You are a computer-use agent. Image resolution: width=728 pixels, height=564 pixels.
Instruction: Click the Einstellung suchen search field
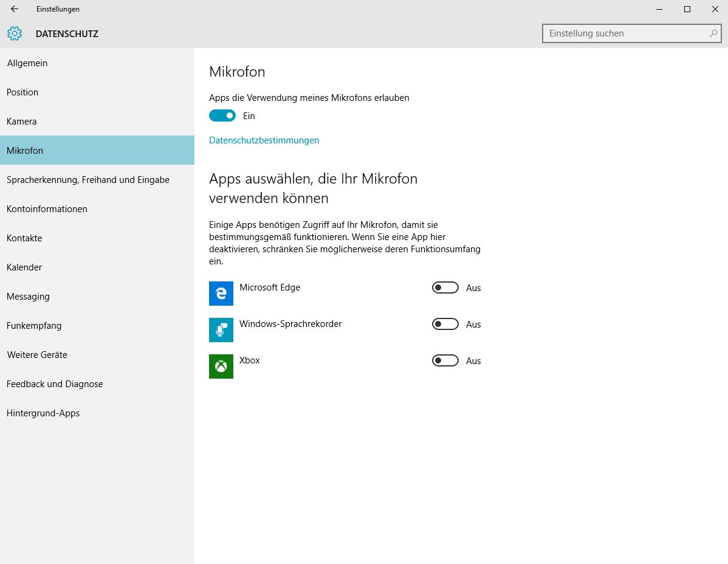(x=632, y=33)
